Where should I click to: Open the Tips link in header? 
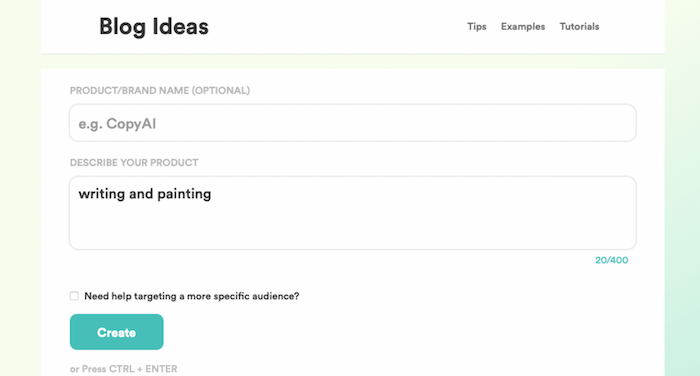[x=476, y=27]
